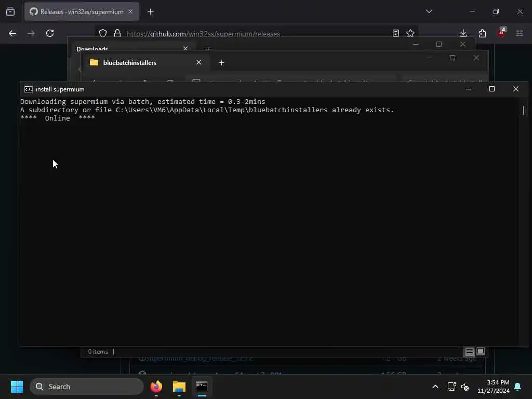Open the Windows Start menu
Screen dimensions: 532x399
pos(17,387)
